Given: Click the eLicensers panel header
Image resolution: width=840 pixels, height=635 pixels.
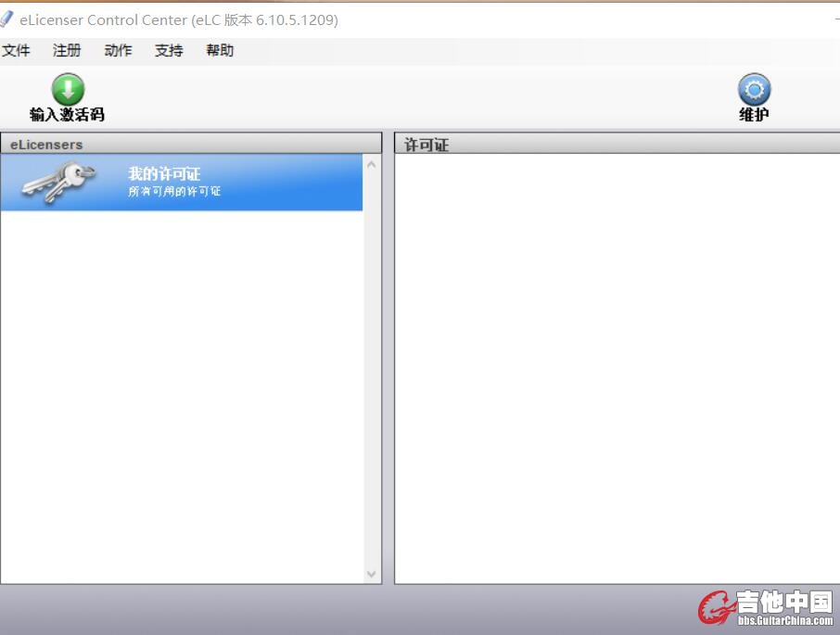Looking at the screenshot, I should pyautogui.click(x=191, y=144).
